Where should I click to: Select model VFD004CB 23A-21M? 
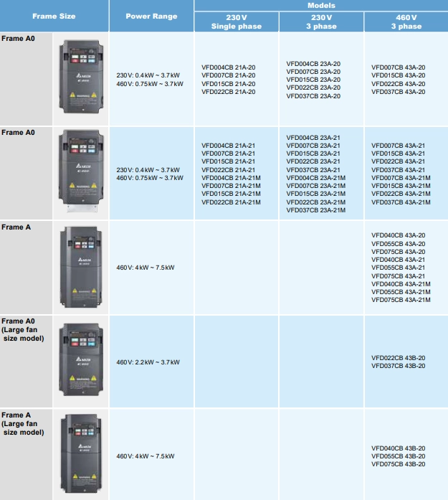coord(316,178)
